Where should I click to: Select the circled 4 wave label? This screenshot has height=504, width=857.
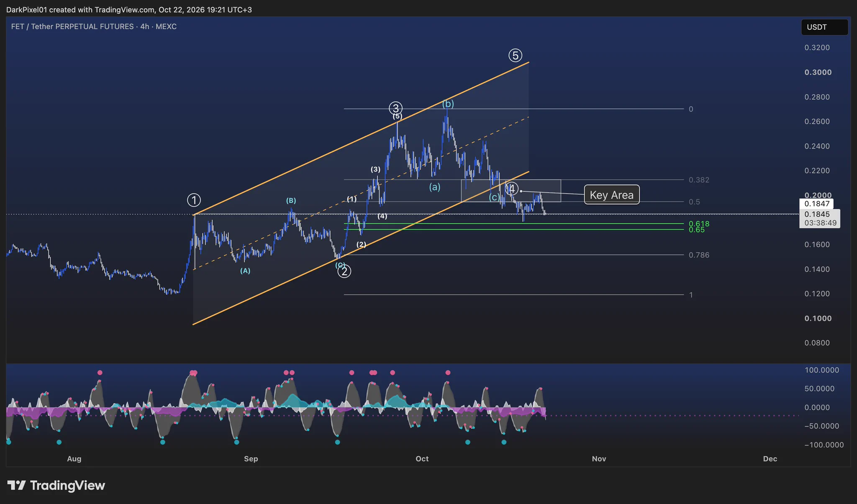[x=512, y=189]
